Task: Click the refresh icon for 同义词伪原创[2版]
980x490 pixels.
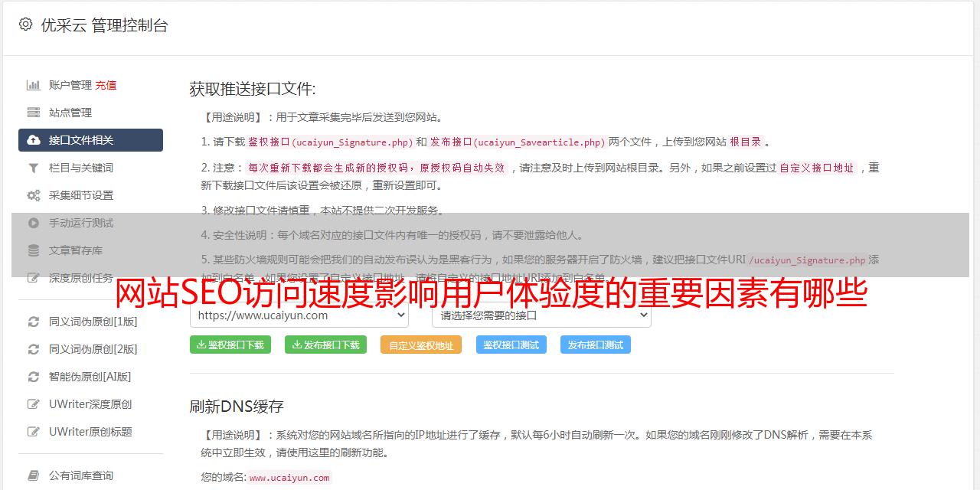Action: (34, 349)
